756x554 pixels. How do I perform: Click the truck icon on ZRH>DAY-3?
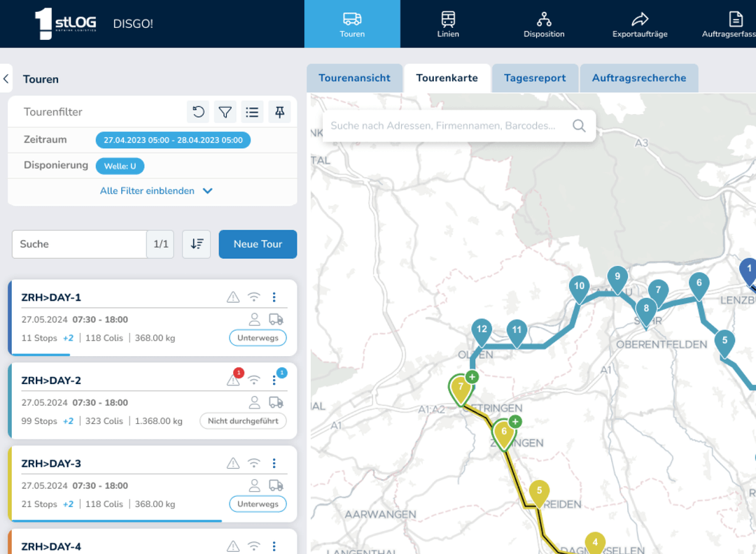tap(276, 485)
